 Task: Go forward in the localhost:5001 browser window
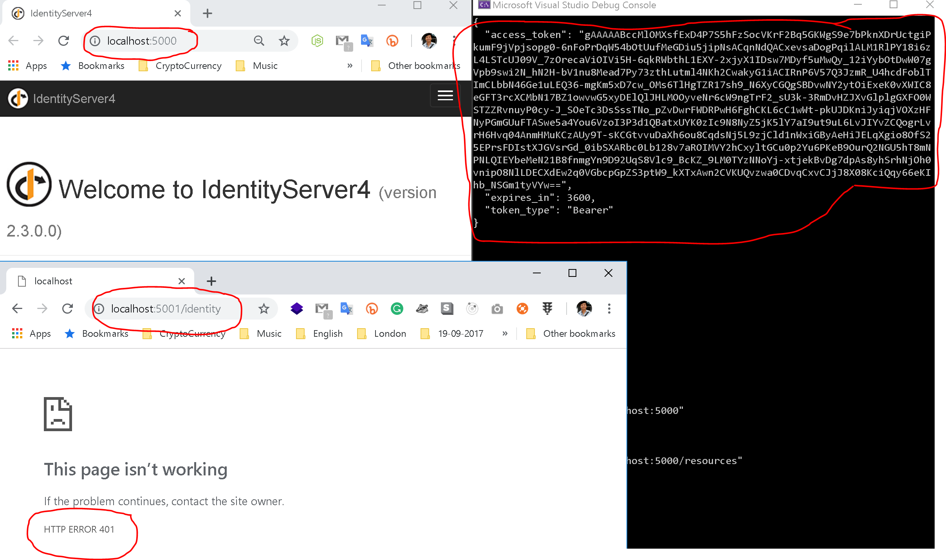click(42, 309)
